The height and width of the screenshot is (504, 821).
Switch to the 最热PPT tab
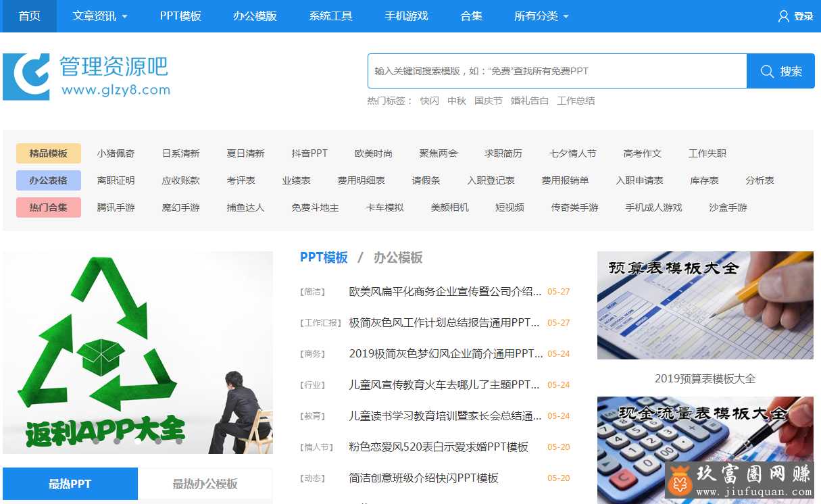tap(70, 484)
